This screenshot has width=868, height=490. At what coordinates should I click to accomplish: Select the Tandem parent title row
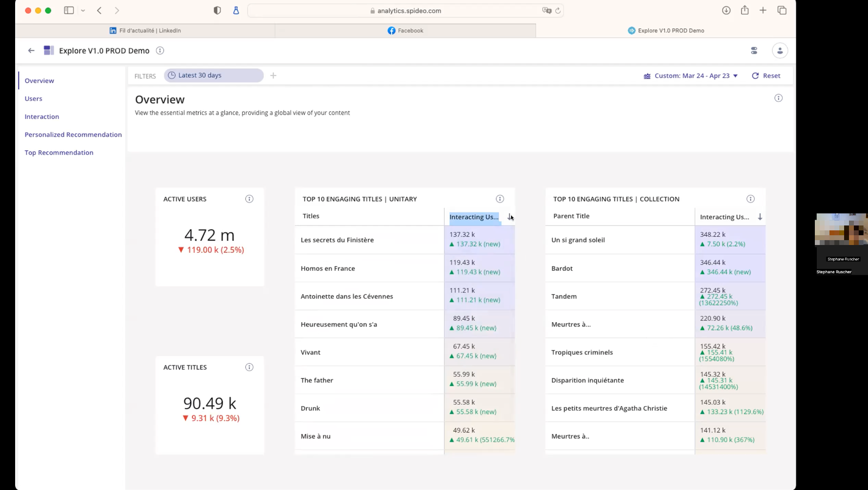tap(655, 296)
